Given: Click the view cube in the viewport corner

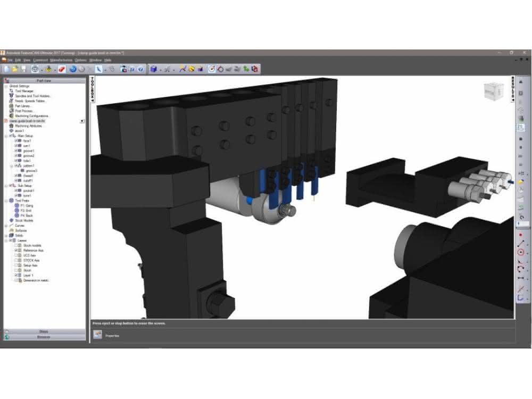Looking at the screenshot, I should [x=493, y=92].
